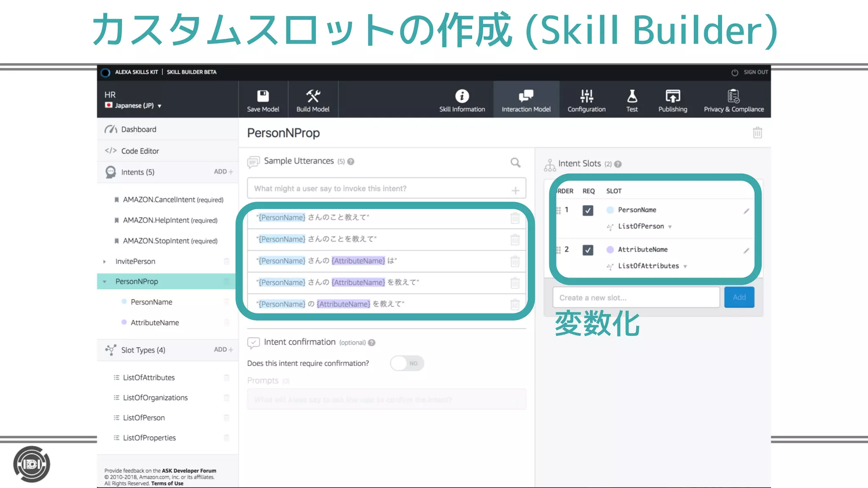Open the Publishing tab

click(673, 101)
